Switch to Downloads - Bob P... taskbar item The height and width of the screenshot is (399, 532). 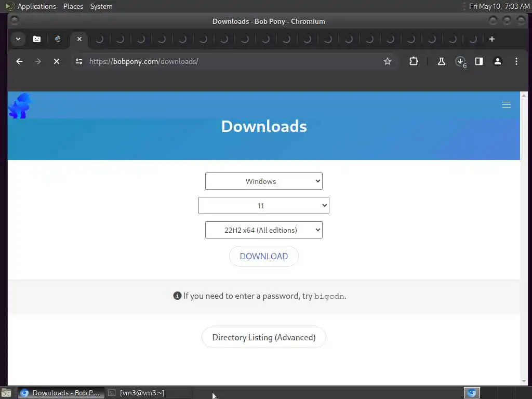tap(61, 393)
